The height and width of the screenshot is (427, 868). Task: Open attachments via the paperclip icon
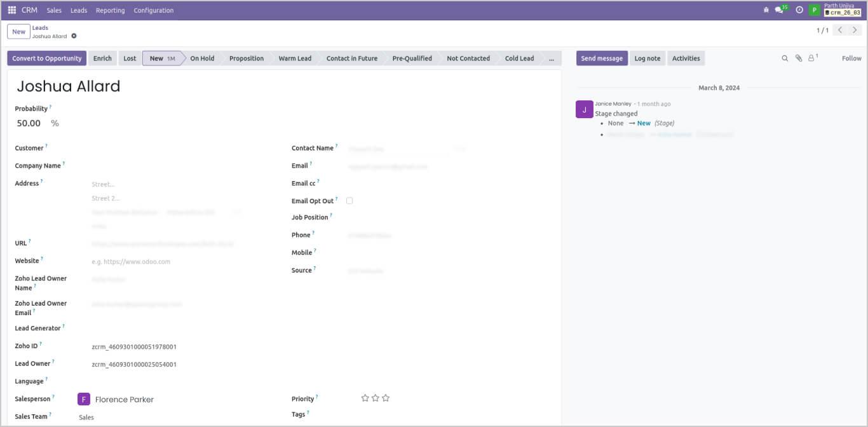coord(797,58)
